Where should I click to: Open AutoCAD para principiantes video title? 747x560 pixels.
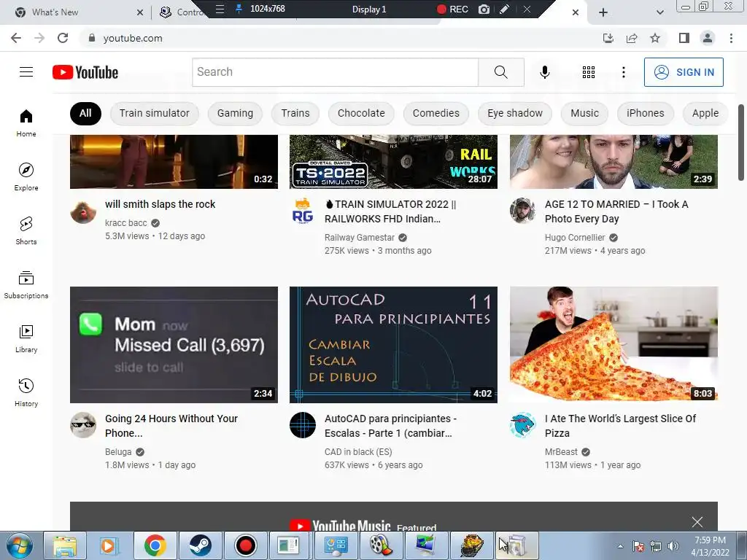click(391, 426)
